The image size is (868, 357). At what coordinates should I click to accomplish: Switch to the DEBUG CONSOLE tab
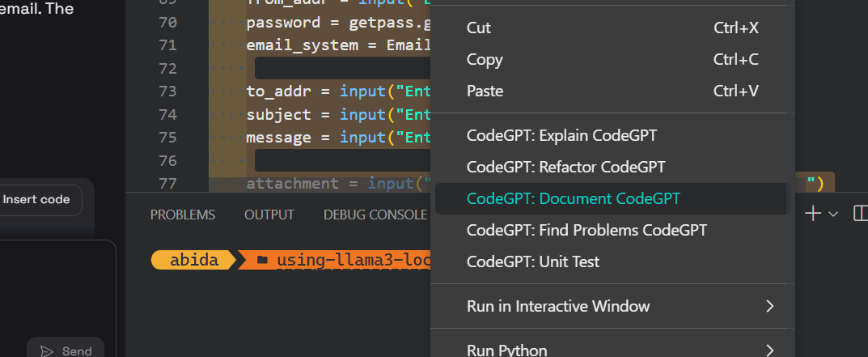tap(375, 215)
